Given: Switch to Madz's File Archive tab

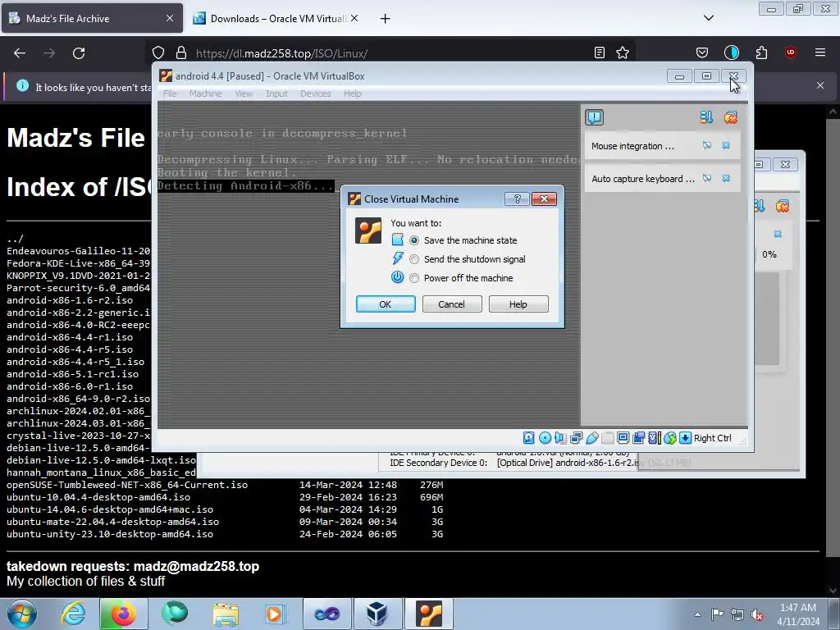Looking at the screenshot, I should tap(92, 18).
